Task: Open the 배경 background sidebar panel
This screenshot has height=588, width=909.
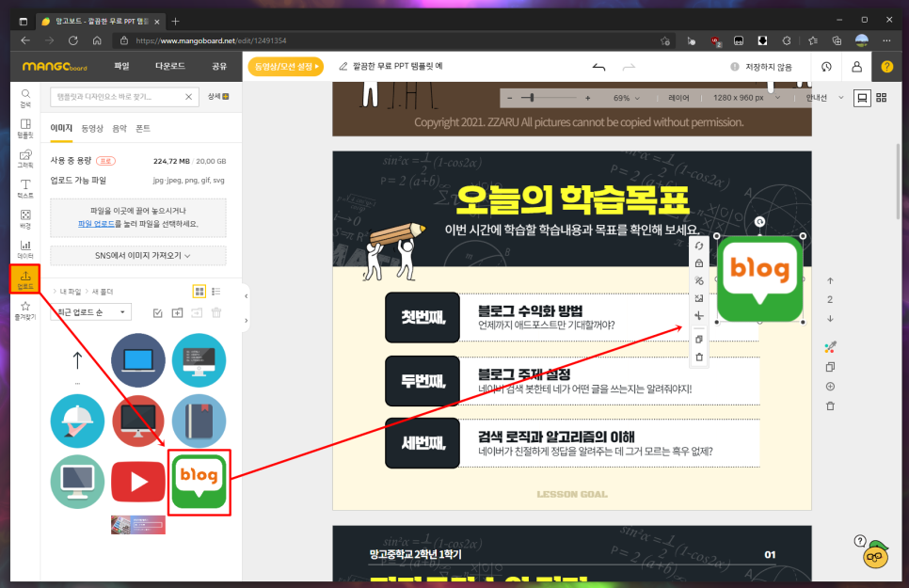Action: click(x=25, y=219)
